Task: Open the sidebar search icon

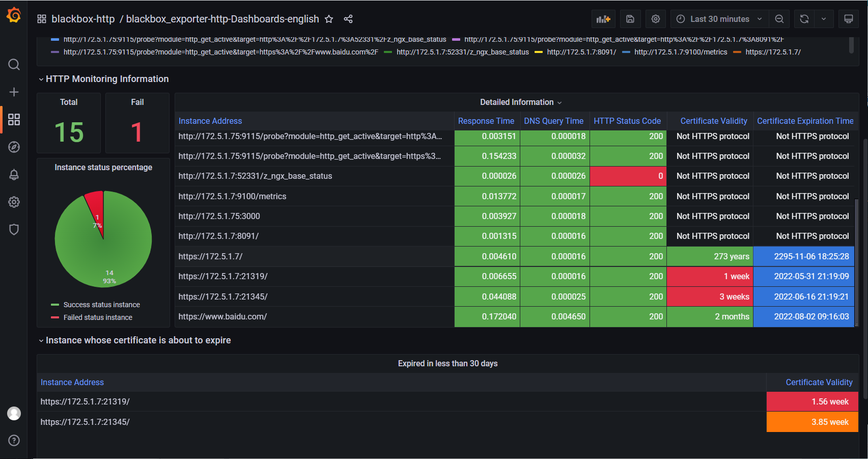Action: [x=14, y=65]
